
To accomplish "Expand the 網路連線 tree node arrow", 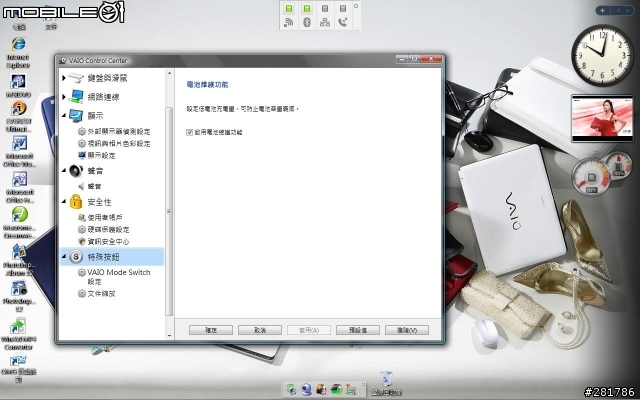I will point(64,97).
